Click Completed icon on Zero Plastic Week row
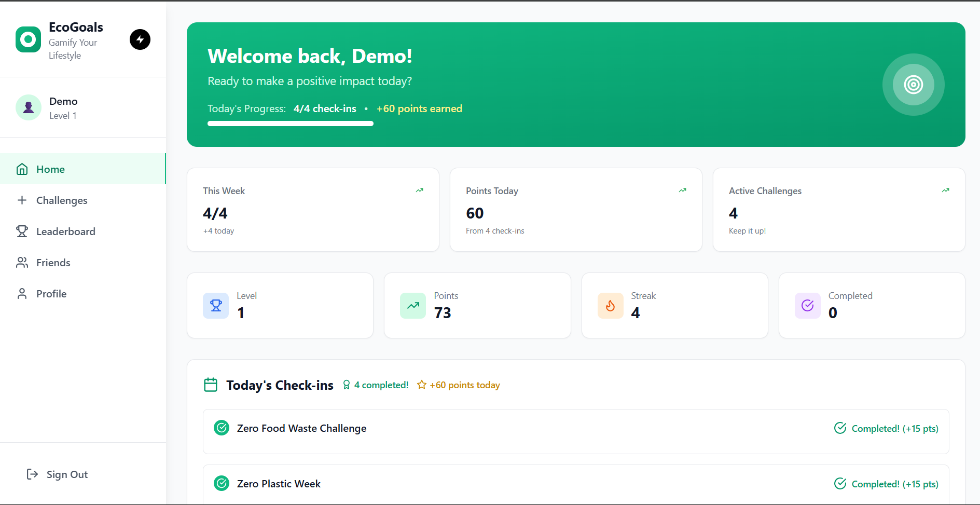Image resolution: width=980 pixels, height=505 pixels. pyautogui.click(x=840, y=484)
